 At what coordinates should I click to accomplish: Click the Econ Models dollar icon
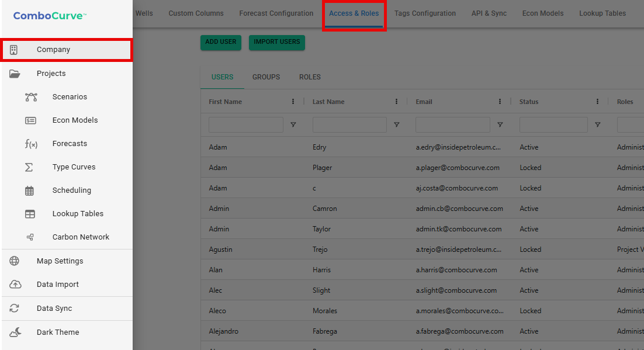[x=30, y=120]
